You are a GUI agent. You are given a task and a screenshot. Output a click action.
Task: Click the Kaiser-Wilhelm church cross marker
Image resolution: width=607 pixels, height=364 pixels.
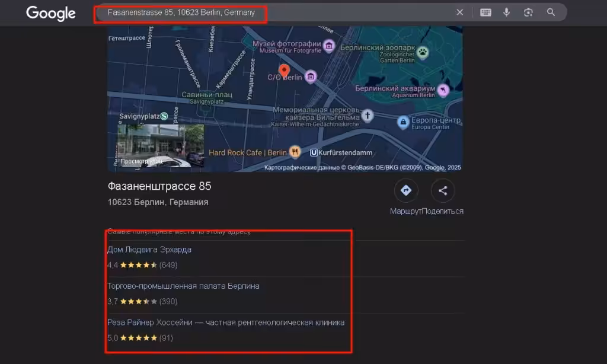click(368, 116)
